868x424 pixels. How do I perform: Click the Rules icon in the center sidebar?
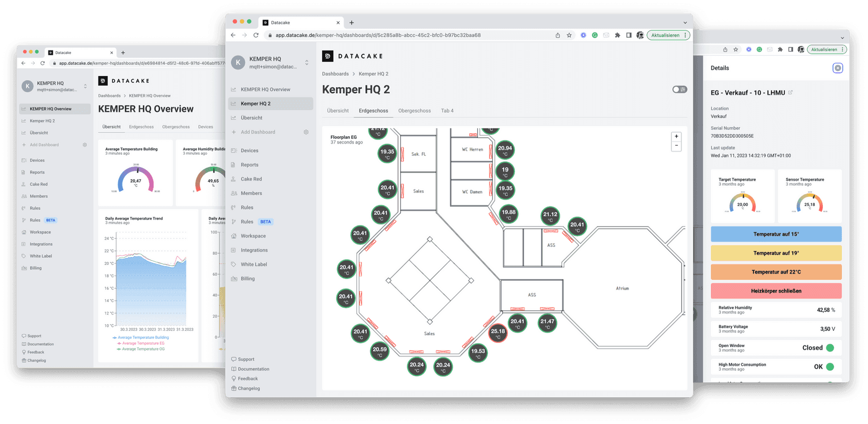233,207
